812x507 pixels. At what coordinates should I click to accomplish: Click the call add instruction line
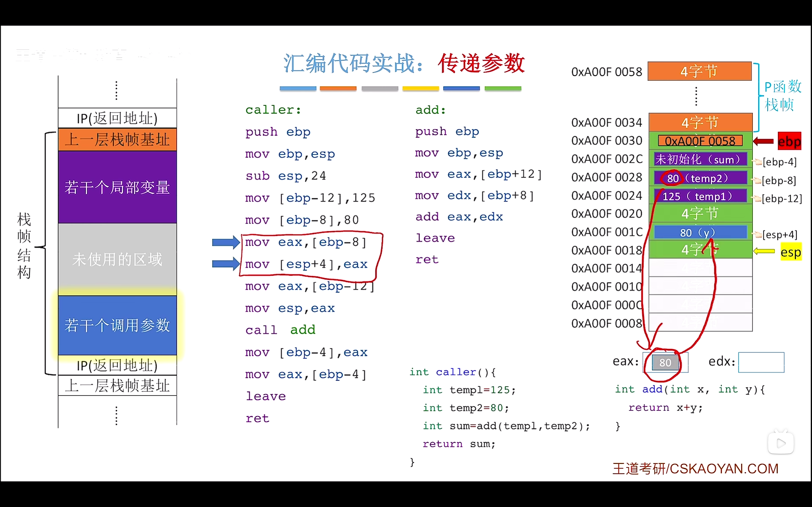tap(280, 330)
